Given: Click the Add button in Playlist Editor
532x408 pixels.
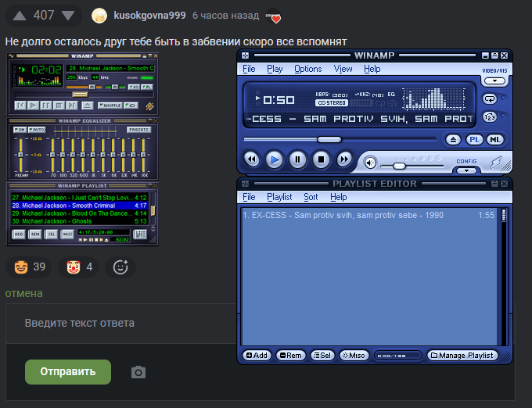Looking at the screenshot, I should pos(257,356).
